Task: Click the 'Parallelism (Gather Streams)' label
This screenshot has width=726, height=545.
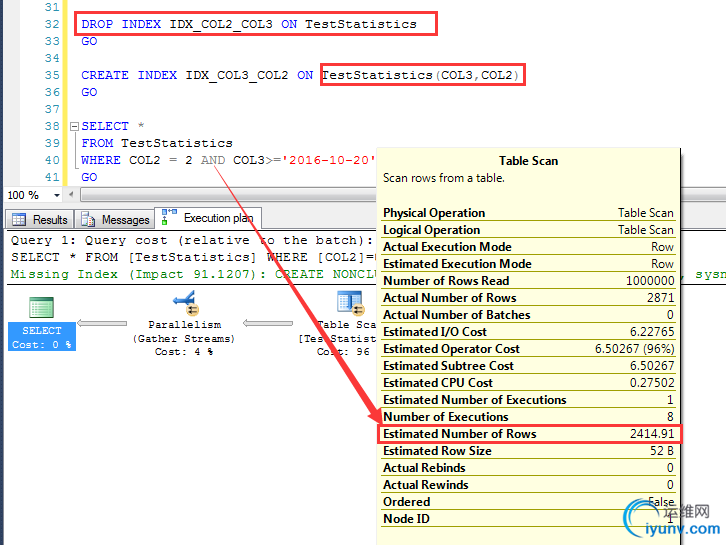Action: tap(184, 332)
